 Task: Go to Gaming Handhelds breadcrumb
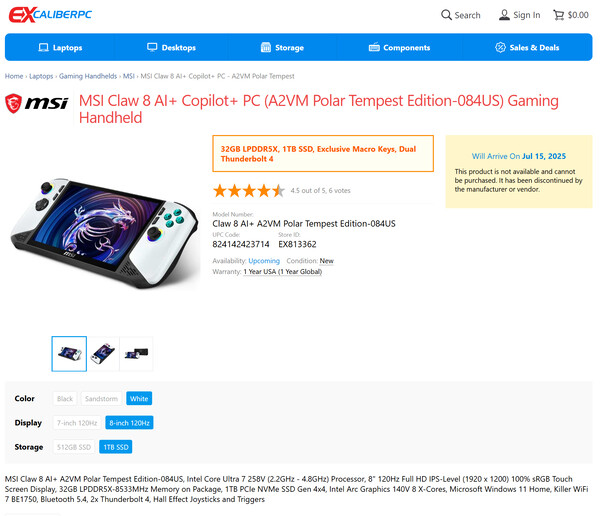pyautogui.click(x=88, y=76)
